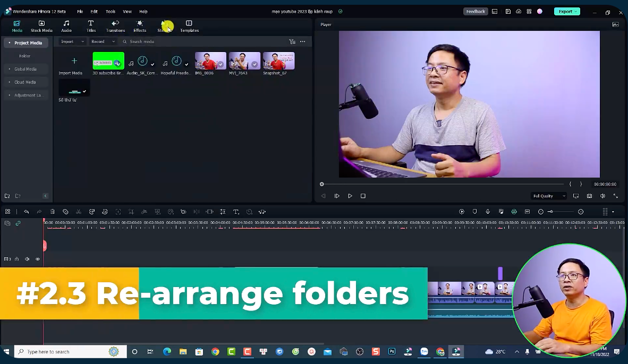Click the add track icon

point(7,223)
